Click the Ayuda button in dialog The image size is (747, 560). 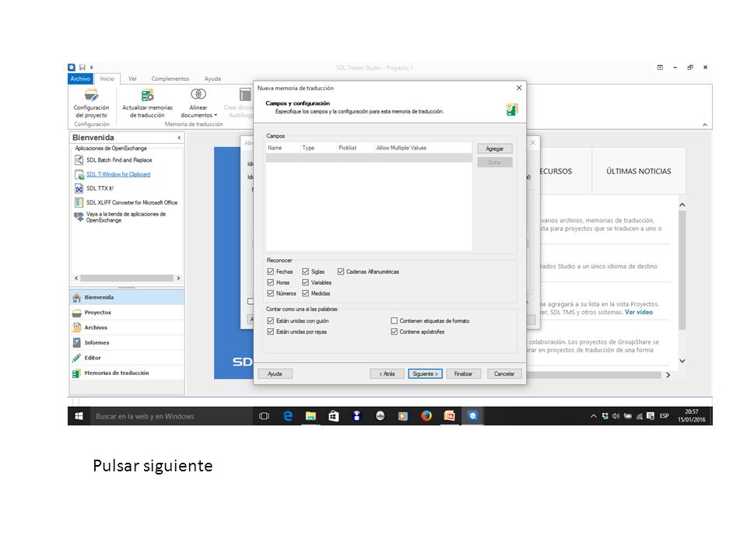click(275, 374)
